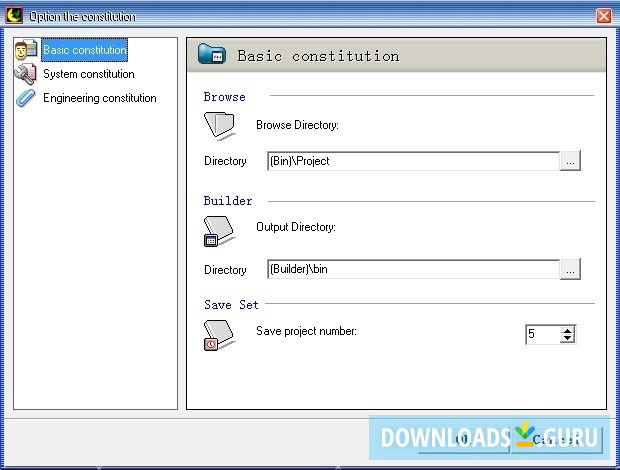Open System constitution settings
The image size is (620, 470).
coord(89,74)
